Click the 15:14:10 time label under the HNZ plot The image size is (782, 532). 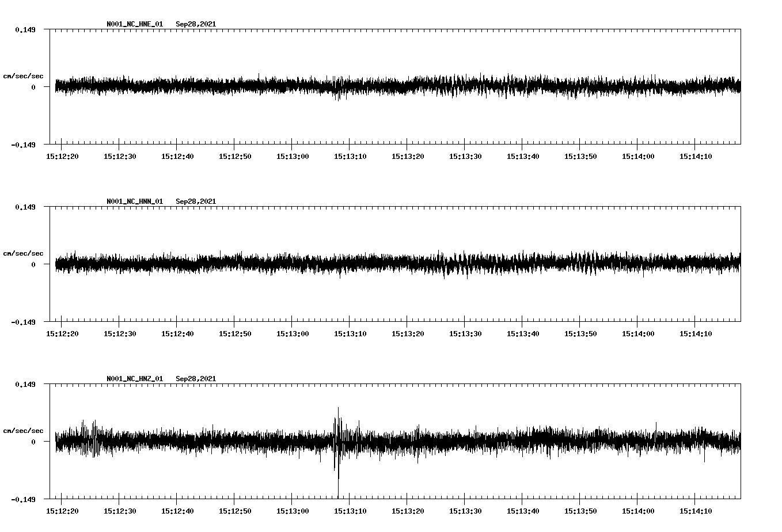click(x=696, y=511)
